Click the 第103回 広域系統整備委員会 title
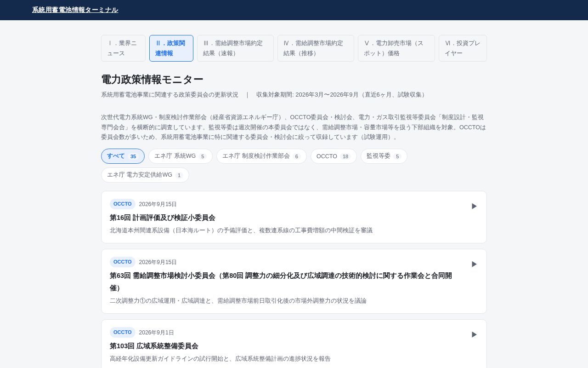 154,346
